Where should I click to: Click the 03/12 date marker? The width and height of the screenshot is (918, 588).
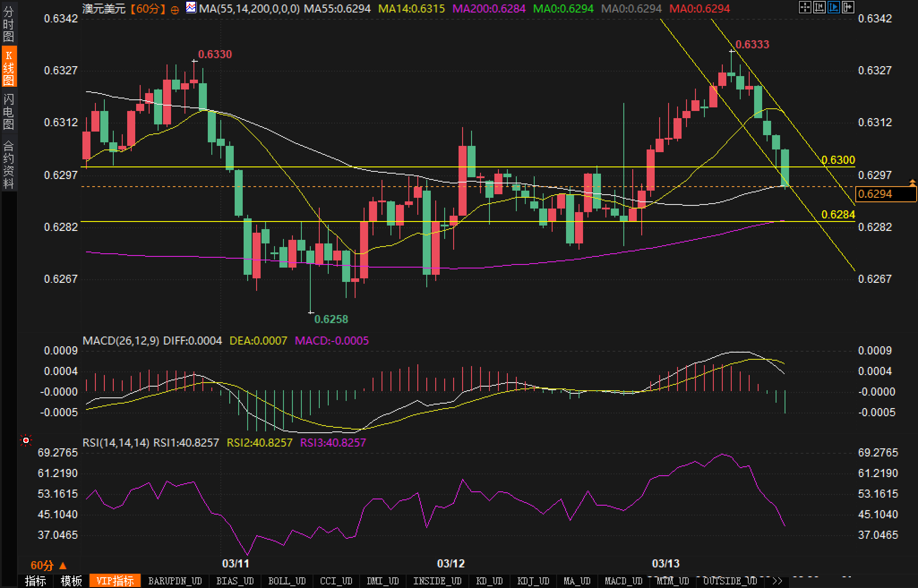point(451,563)
